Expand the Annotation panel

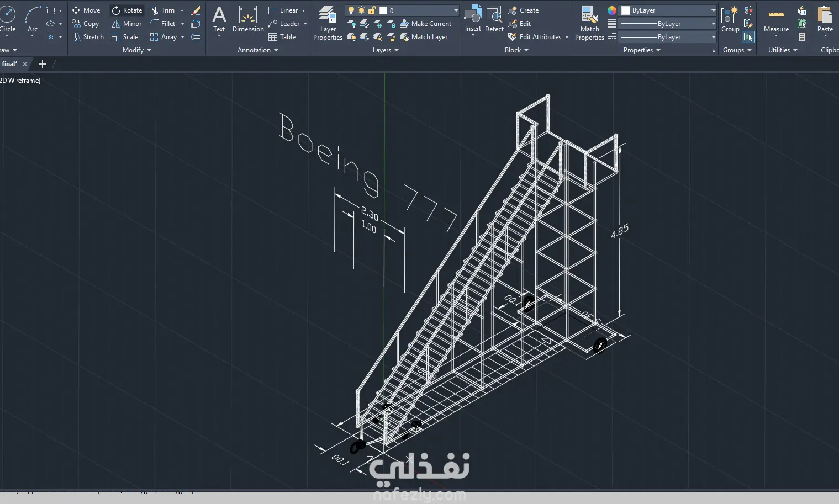258,50
